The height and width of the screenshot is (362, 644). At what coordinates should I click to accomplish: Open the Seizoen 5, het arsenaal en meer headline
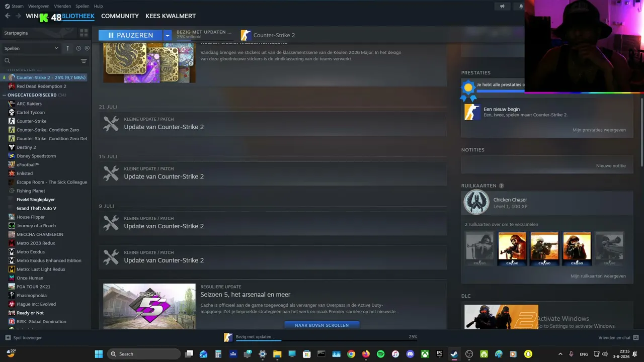(245, 295)
